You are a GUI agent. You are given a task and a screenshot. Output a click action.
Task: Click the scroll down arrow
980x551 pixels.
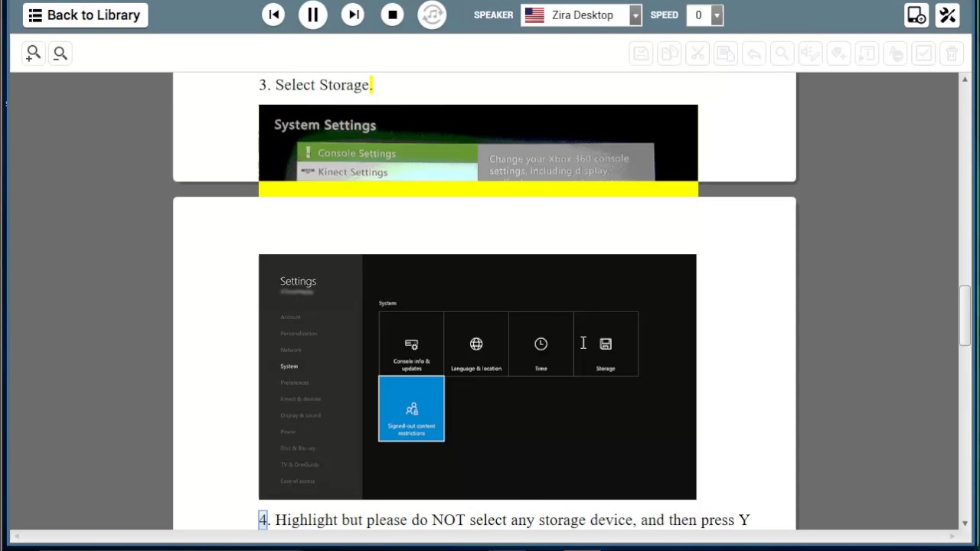tap(965, 523)
